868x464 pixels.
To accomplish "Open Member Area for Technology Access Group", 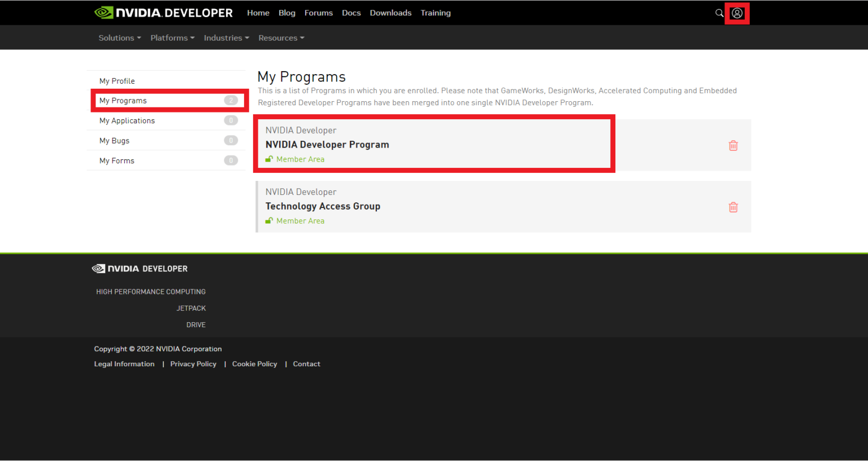I will 300,221.
